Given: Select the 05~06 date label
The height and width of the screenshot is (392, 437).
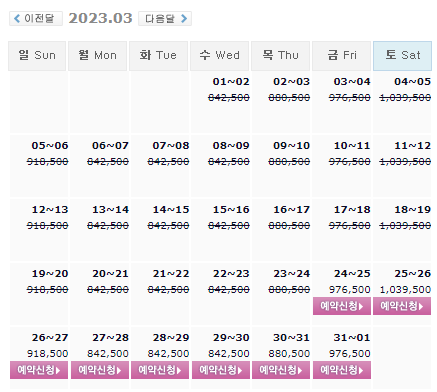Looking at the screenshot, I should [50, 146].
